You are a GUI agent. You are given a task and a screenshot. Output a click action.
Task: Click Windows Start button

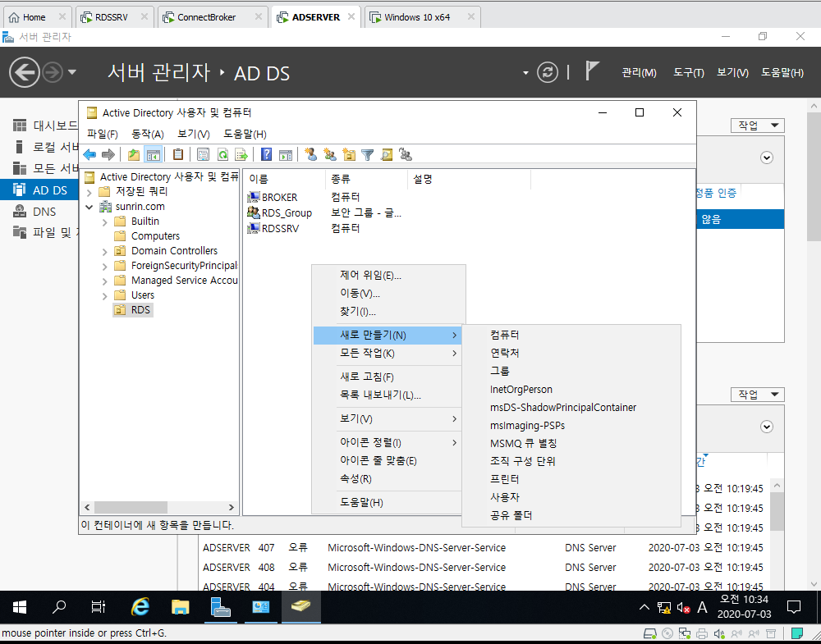click(x=20, y=607)
